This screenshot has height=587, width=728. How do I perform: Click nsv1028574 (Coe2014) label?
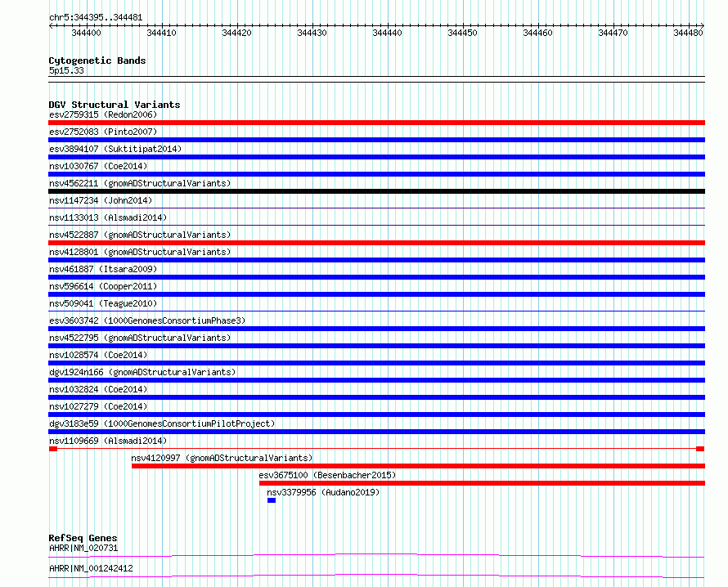click(98, 355)
